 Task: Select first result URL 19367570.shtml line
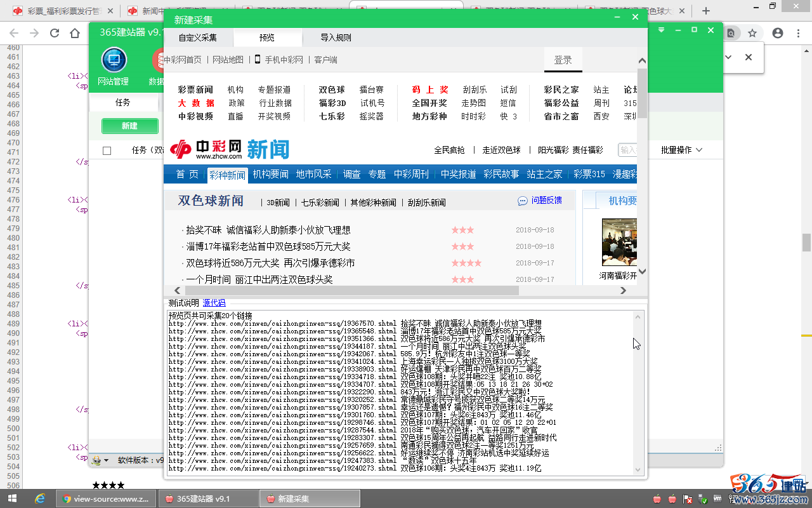[355, 323]
